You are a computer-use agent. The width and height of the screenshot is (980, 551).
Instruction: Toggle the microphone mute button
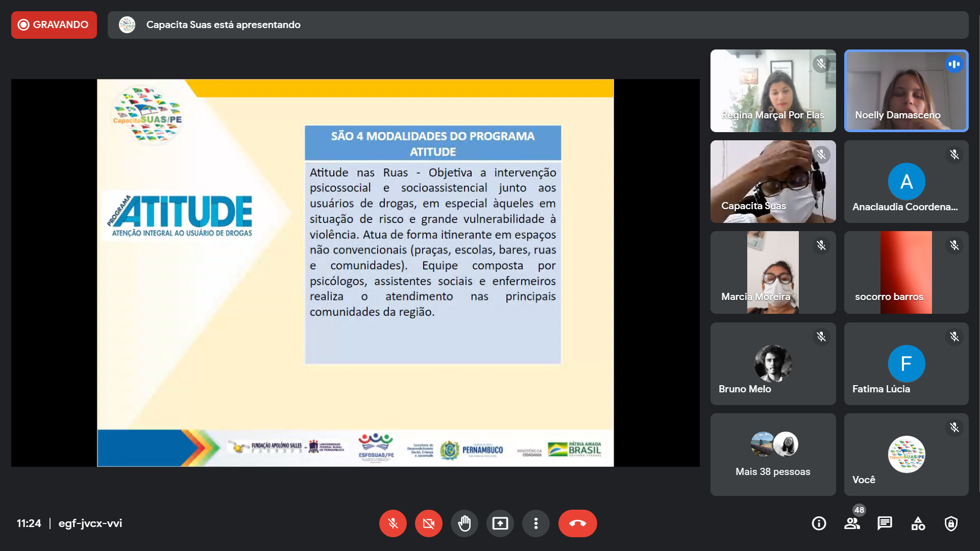tap(393, 523)
